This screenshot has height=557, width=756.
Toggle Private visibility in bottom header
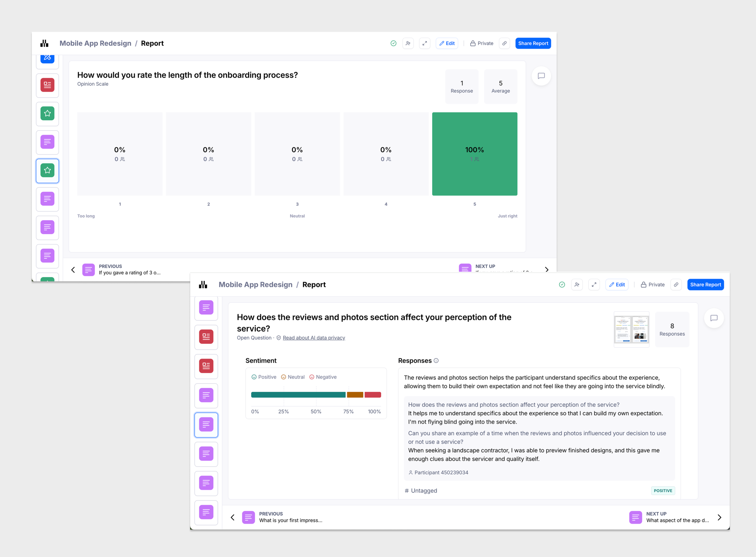[653, 285]
